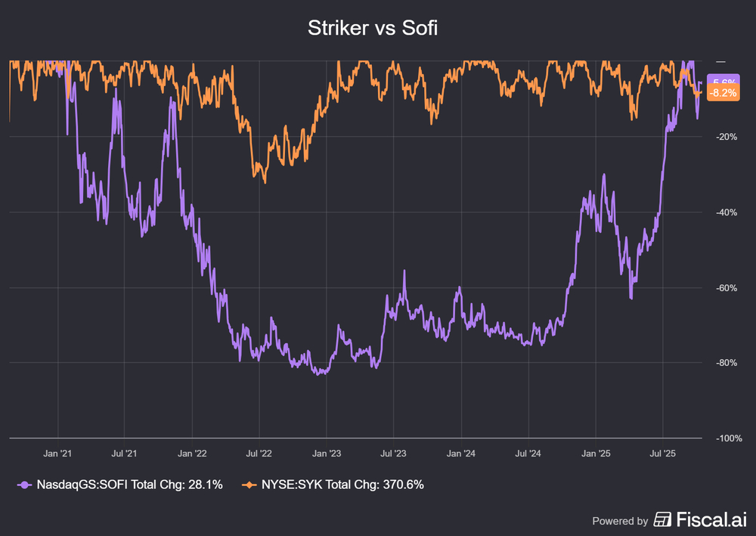Click the orange -8.2% value badge
This screenshot has width=756, height=536.
click(x=724, y=93)
